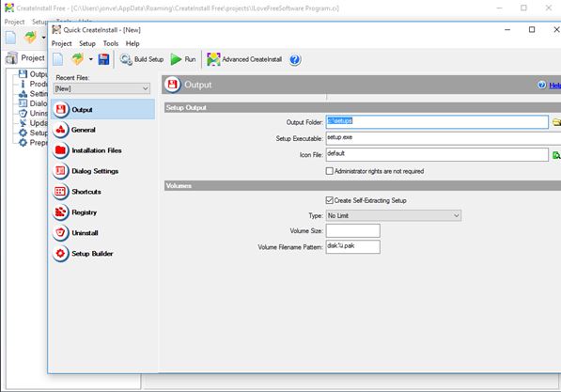
Task: Run the setup with the green play button
Action: [x=183, y=59]
